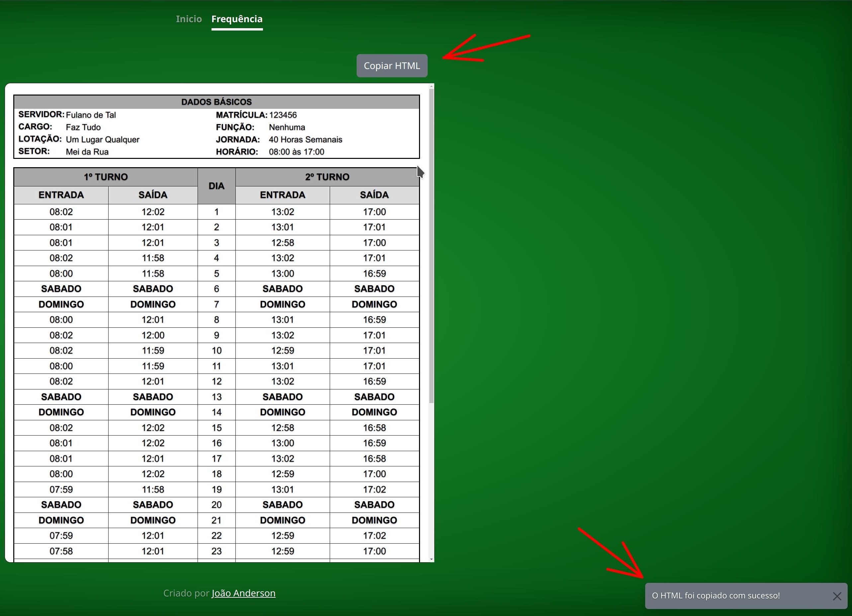Viewport: 852px width, 616px height.
Task: Click the DIA column header
Action: click(216, 186)
